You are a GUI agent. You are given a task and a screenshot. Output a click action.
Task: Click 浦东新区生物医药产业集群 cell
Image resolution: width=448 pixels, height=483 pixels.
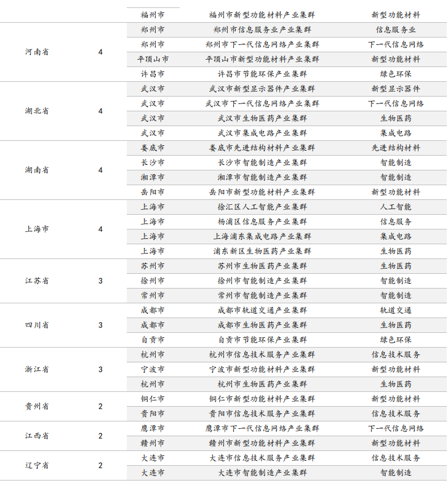coord(262,252)
